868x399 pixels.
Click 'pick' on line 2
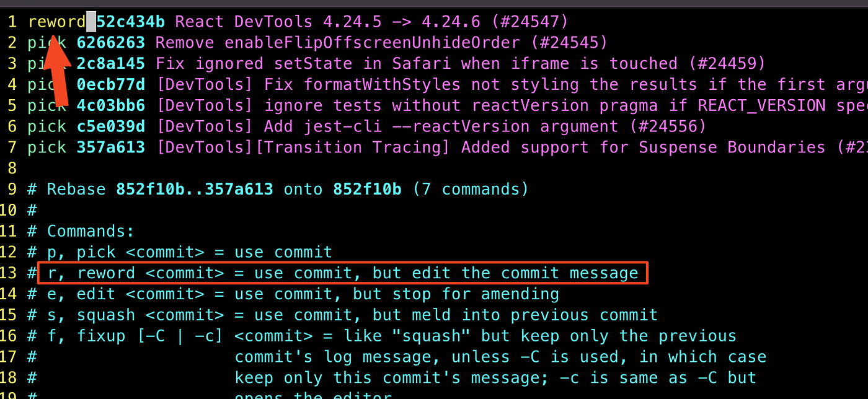tap(46, 43)
